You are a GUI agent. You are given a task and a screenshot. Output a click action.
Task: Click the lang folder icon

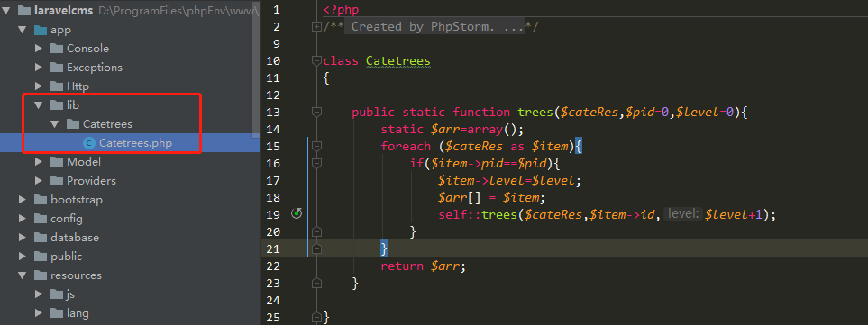[57, 312]
